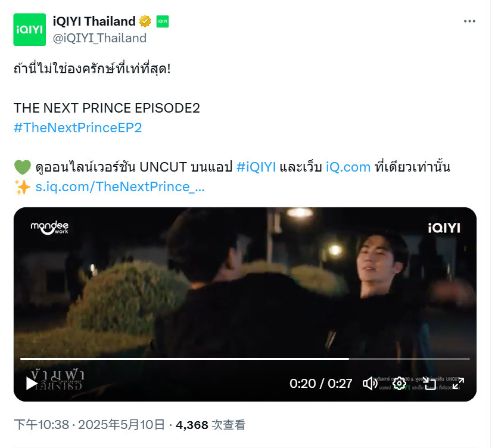Open the @iQIYI_Thailand handle link
The height and width of the screenshot is (448, 495).
point(99,38)
